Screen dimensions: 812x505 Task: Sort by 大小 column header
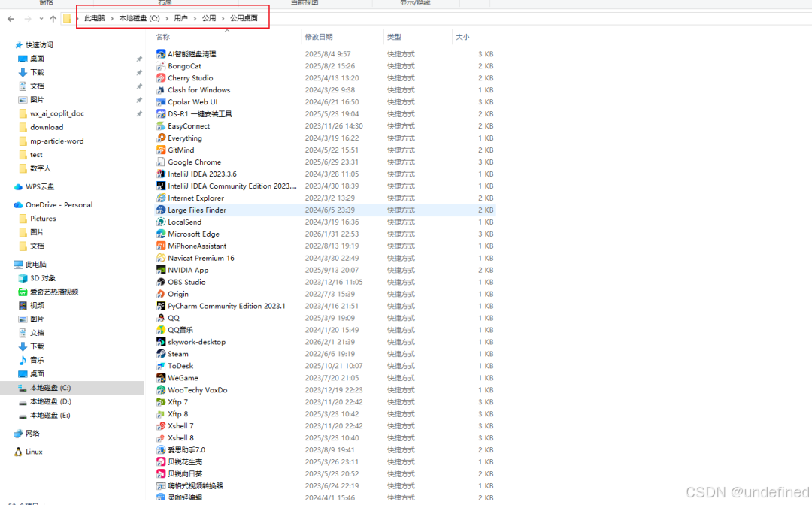point(462,37)
